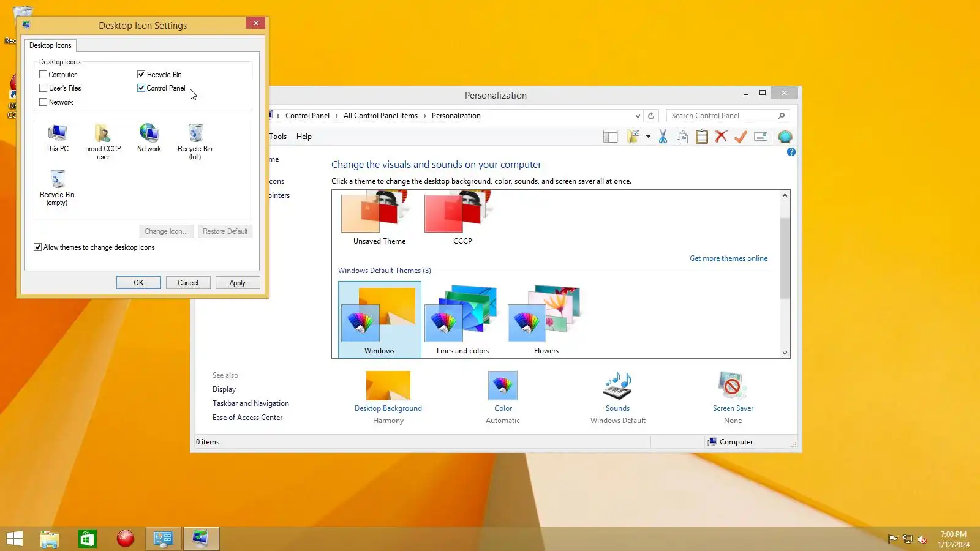Open the network tray icon

coord(907,539)
